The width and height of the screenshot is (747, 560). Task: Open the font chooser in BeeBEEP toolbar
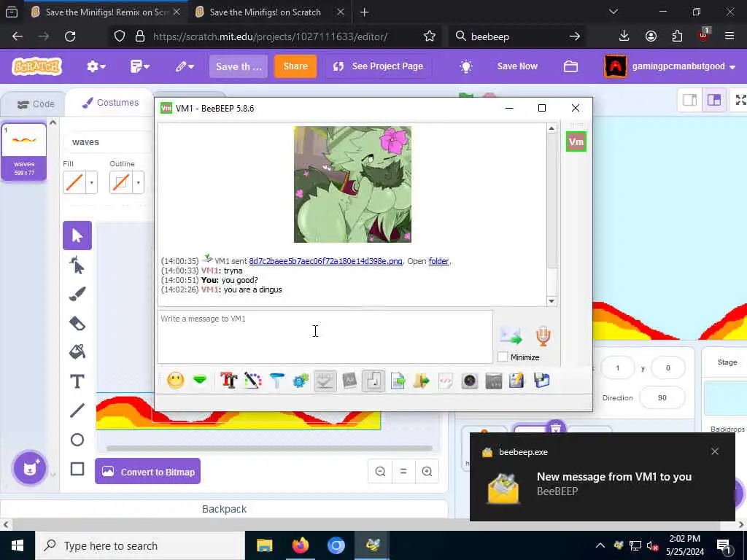tap(228, 381)
